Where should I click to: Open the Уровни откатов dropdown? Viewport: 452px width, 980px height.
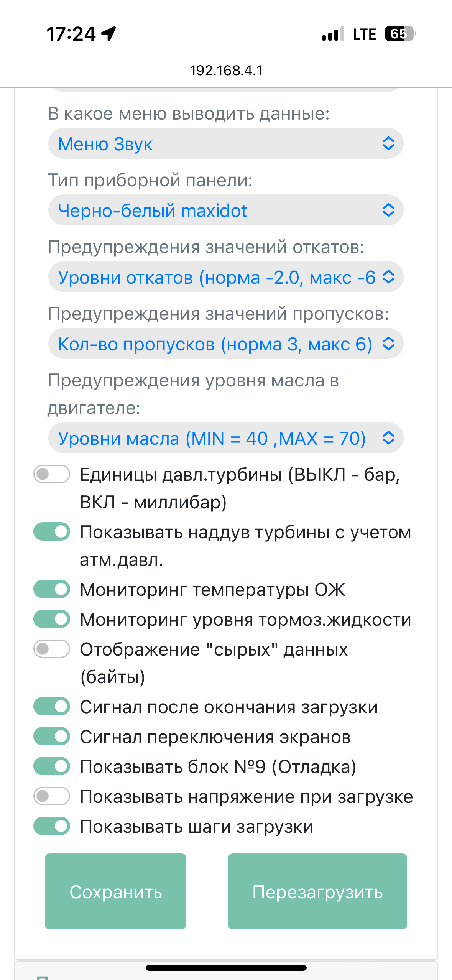[x=226, y=277]
